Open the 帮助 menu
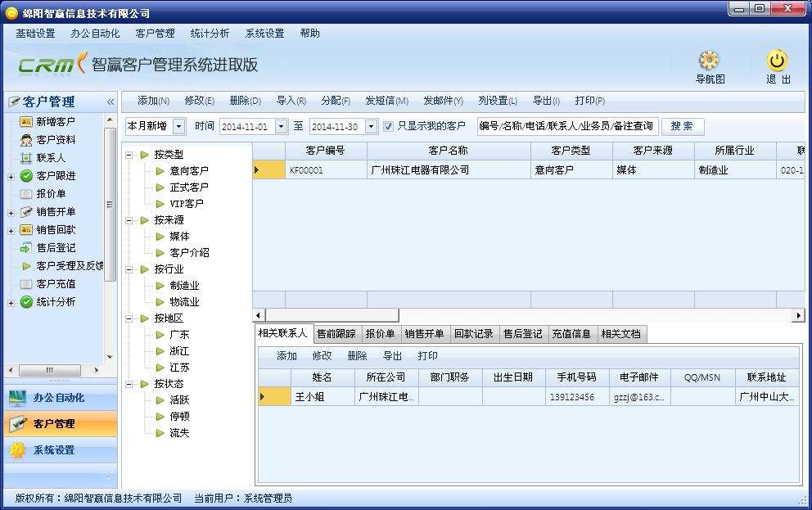Viewport: 812px width, 510px height. (x=309, y=34)
